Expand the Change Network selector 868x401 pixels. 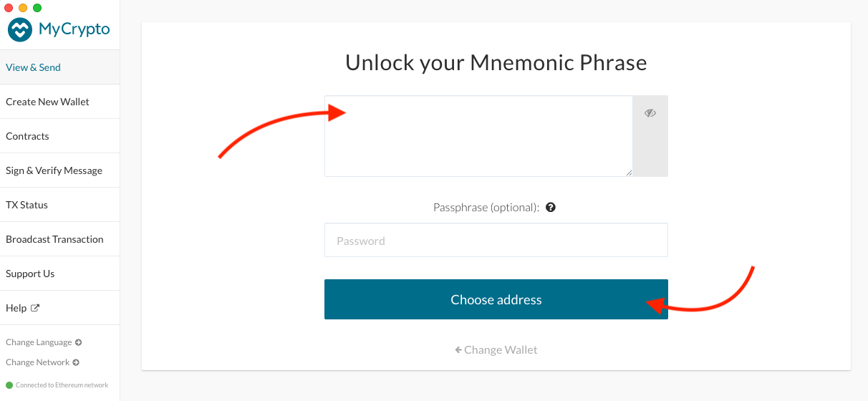tap(42, 362)
